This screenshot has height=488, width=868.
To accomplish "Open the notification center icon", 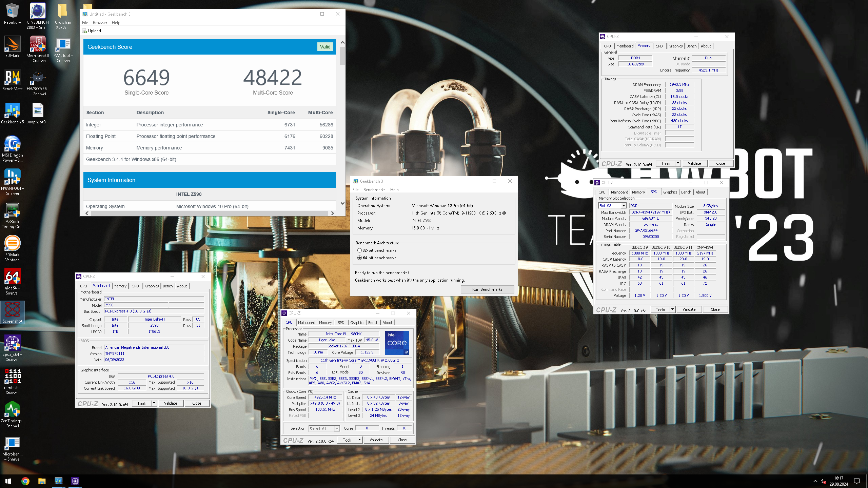I will point(857,481).
